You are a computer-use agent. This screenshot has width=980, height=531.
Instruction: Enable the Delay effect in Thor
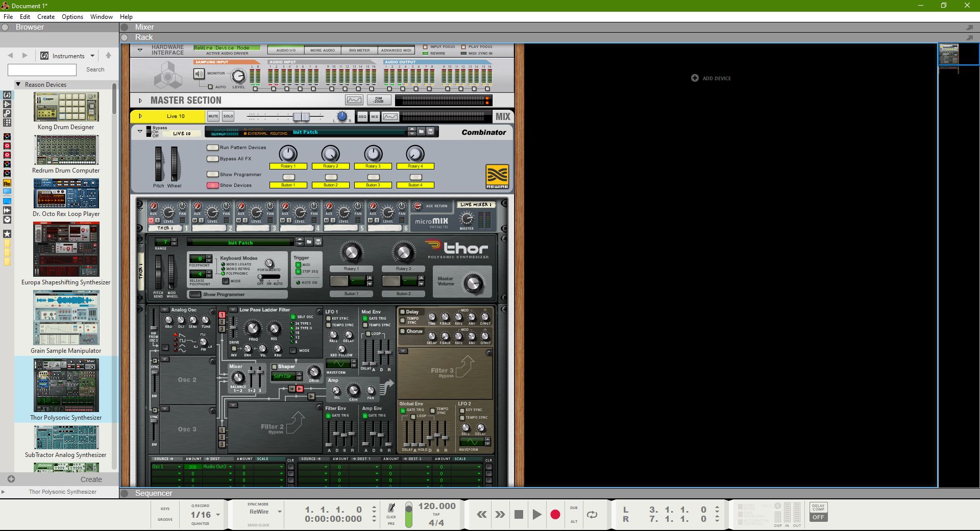(403, 311)
